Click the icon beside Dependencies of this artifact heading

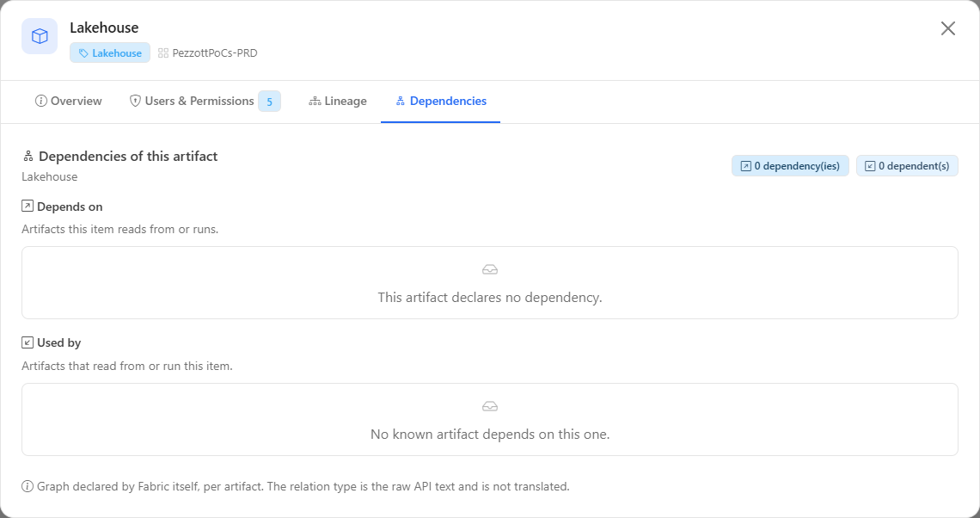(x=28, y=157)
